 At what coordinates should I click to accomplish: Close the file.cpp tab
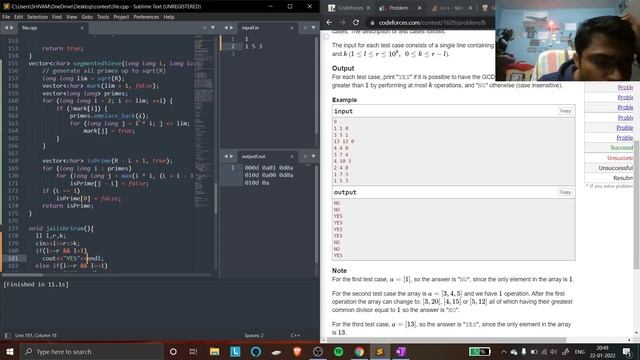[82, 28]
